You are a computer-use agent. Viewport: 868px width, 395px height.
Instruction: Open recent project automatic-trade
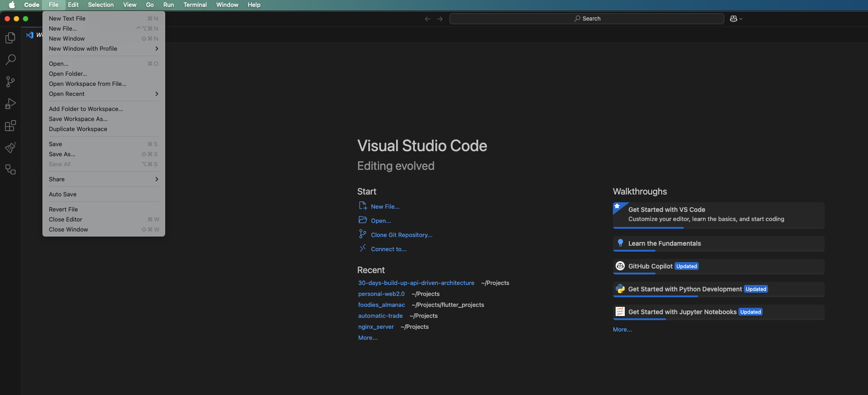tap(381, 316)
